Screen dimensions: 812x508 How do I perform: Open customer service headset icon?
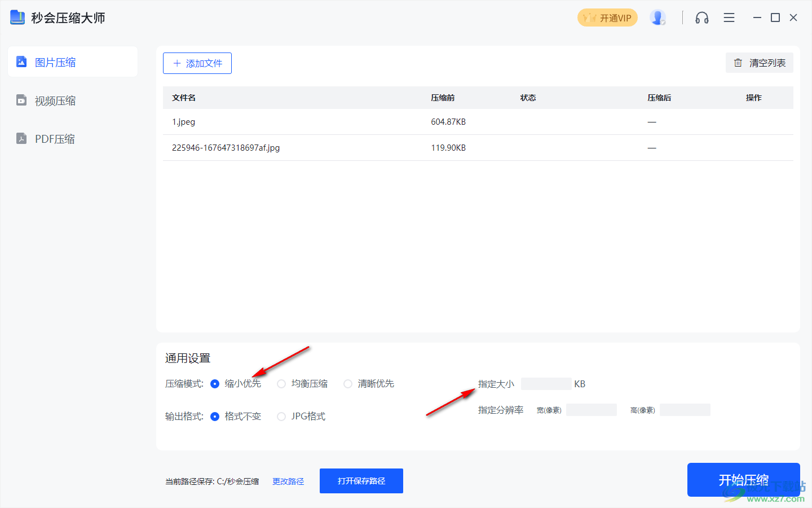point(701,18)
